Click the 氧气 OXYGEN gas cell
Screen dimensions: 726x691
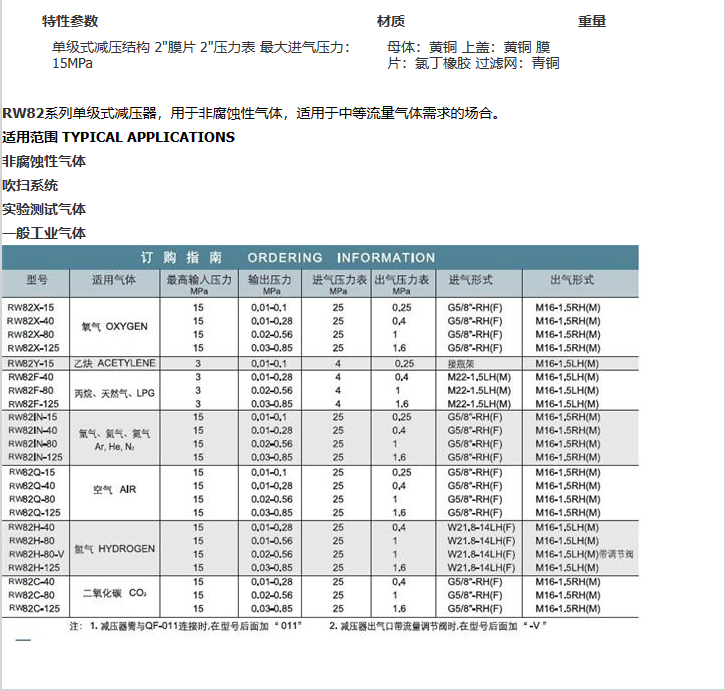[114, 327]
